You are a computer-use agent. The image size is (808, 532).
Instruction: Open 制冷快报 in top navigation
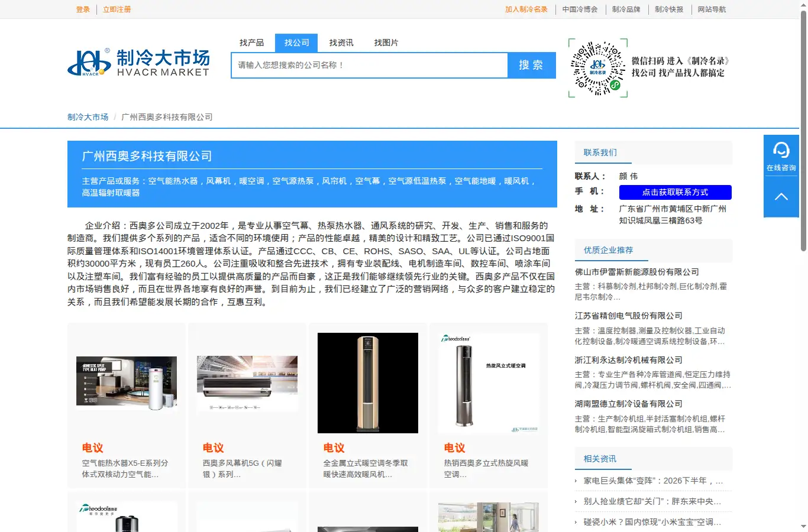669,9
